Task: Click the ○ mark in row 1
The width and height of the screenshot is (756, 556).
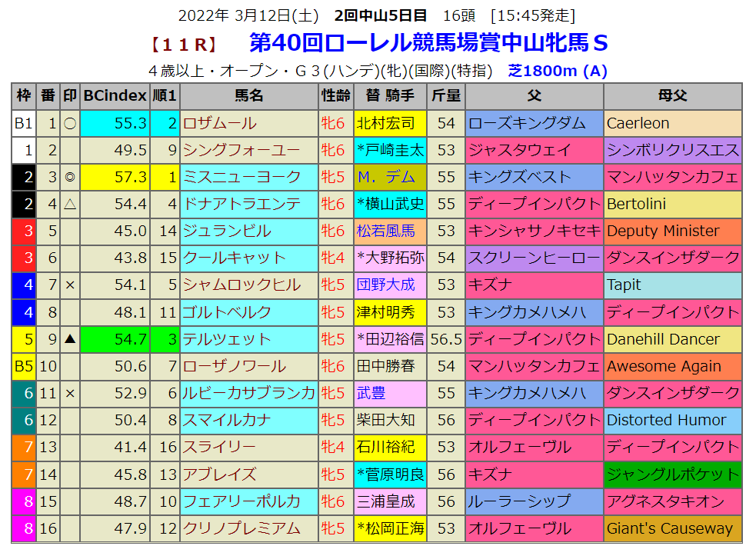Action: (x=70, y=123)
